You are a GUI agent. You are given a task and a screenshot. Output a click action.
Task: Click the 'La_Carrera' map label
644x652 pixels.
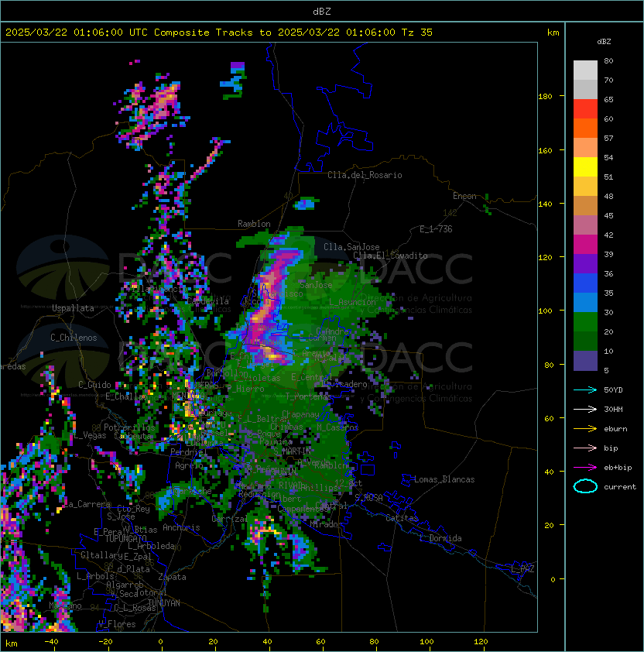coord(87,504)
